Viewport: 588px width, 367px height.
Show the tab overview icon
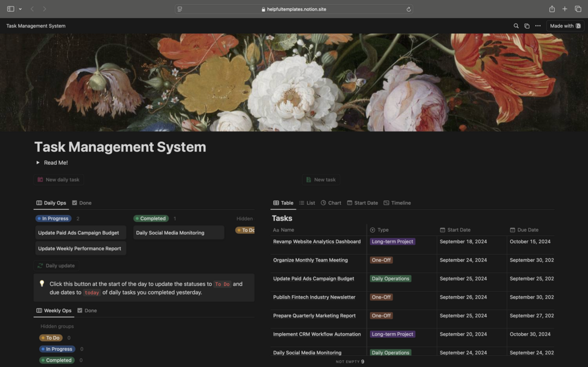coord(578,9)
